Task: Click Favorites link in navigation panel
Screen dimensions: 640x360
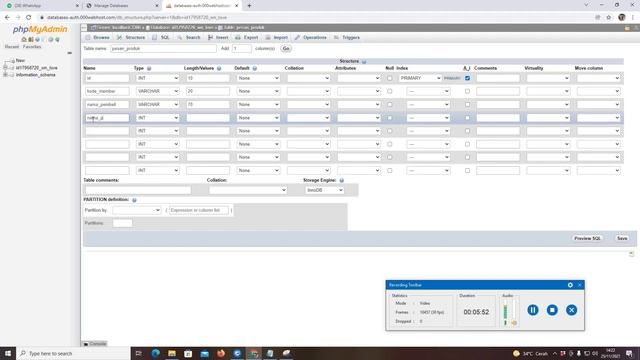Action: (x=32, y=47)
